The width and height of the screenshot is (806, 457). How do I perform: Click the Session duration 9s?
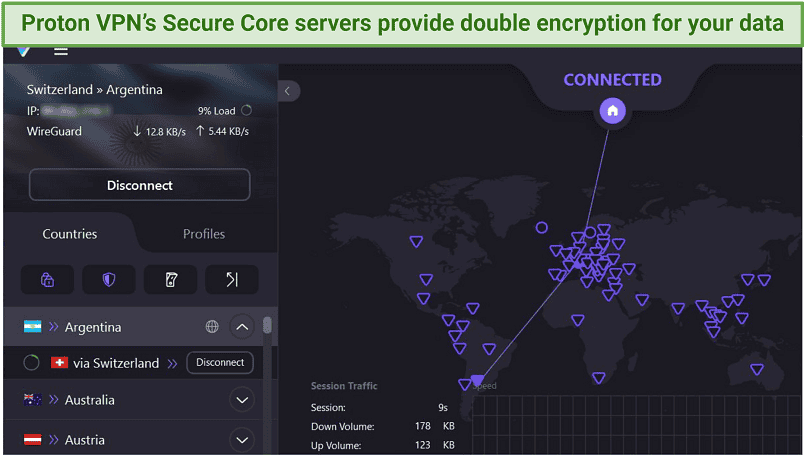tap(443, 408)
